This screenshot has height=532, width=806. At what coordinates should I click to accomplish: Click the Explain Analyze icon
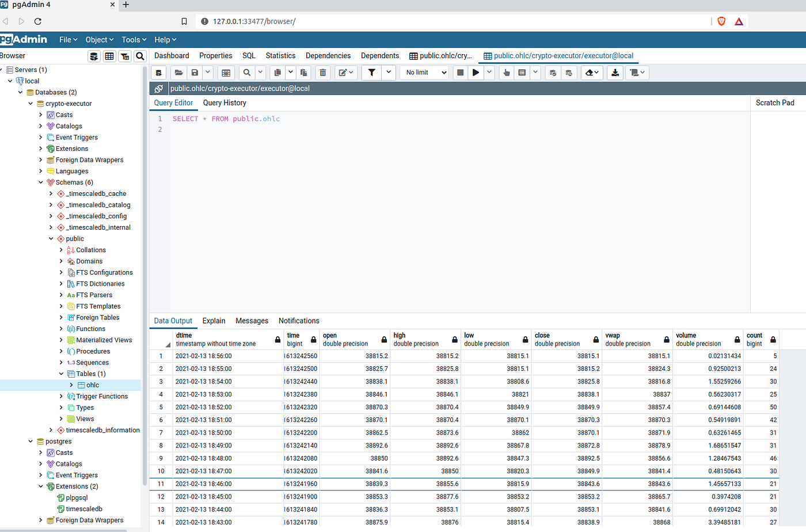coord(522,73)
